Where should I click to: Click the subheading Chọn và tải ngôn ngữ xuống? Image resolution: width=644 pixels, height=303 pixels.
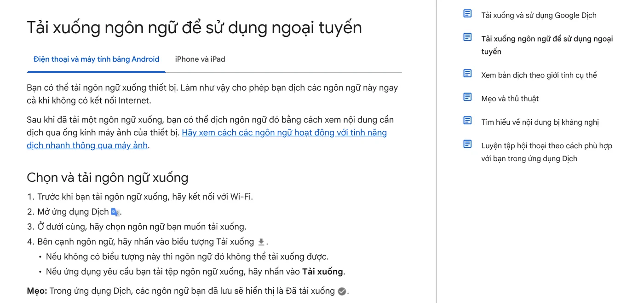click(108, 178)
